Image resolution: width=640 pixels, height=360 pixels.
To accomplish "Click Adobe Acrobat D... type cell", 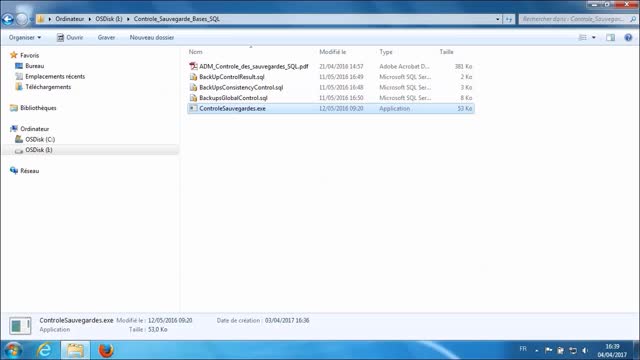I will coord(404,66).
